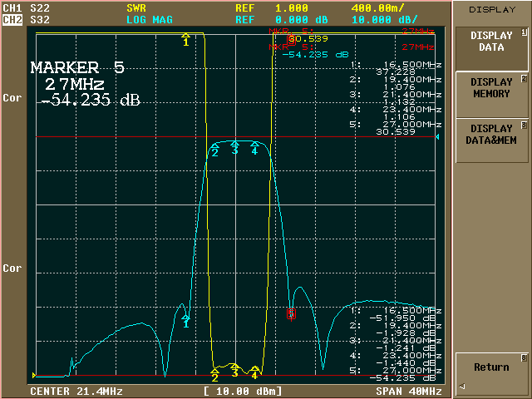Select cyan marker 2 on the passband
This screenshot has height=399, width=532.
tap(214, 150)
